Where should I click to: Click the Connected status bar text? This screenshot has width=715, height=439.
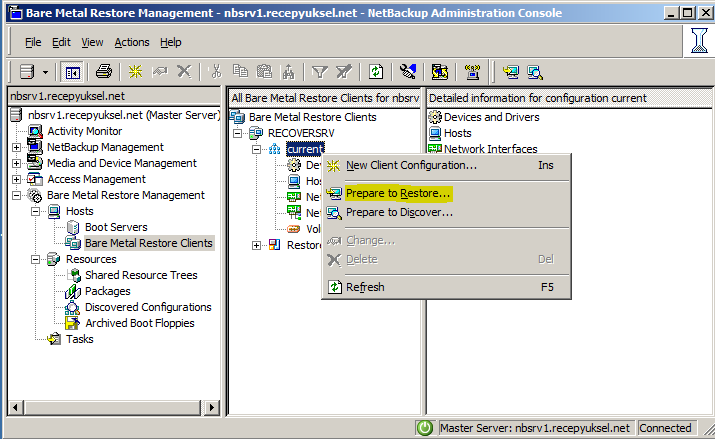[665, 428]
